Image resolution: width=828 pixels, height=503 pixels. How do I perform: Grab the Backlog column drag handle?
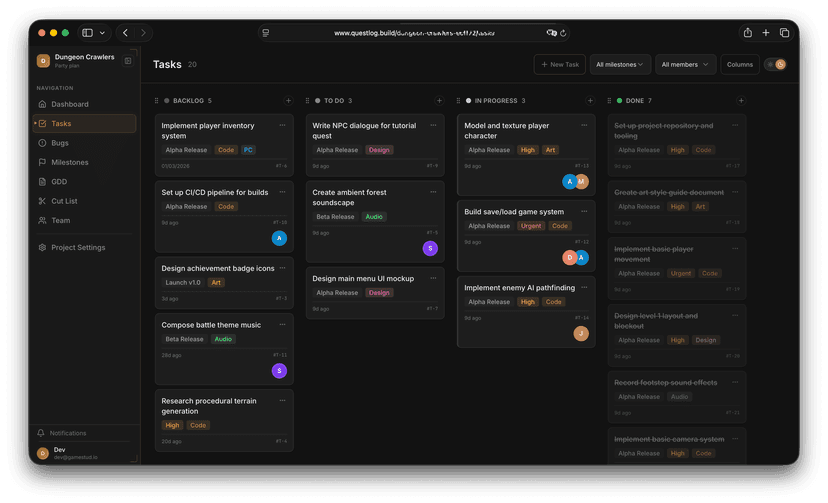pos(156,100)
